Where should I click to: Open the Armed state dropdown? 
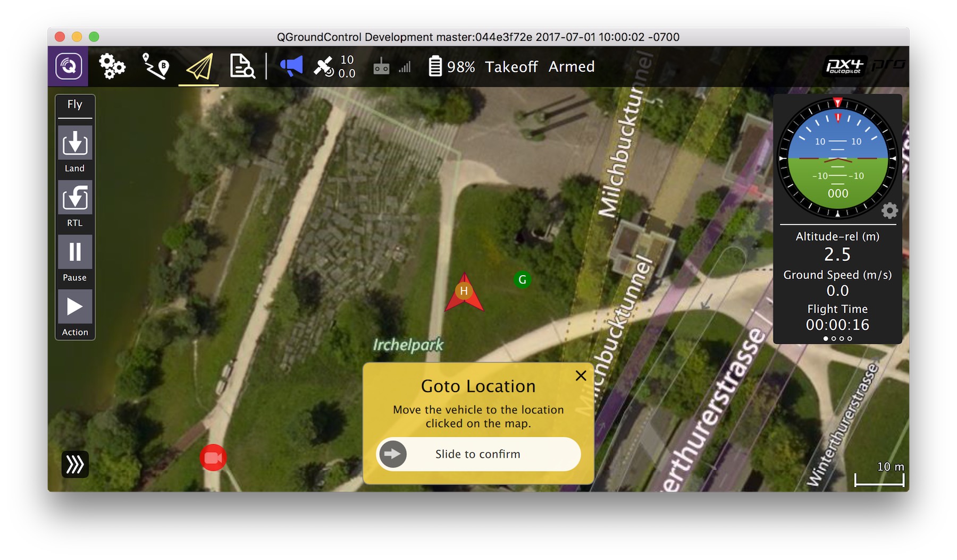tap(572, 67)
